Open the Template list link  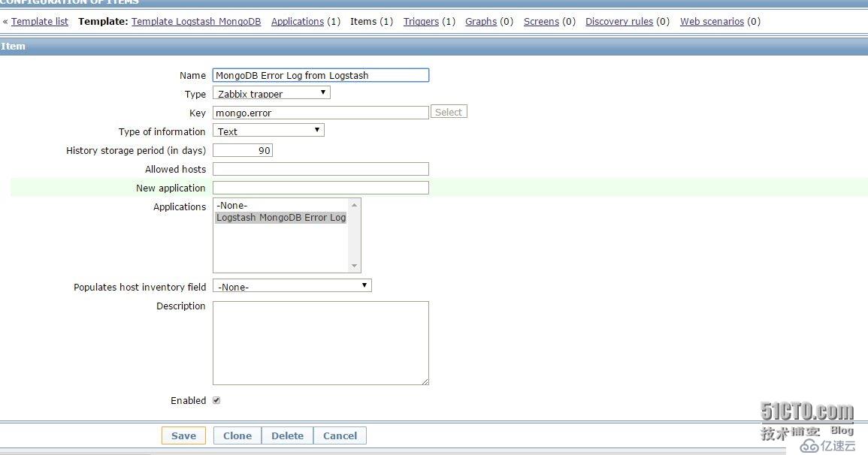[x=39, y=22]
